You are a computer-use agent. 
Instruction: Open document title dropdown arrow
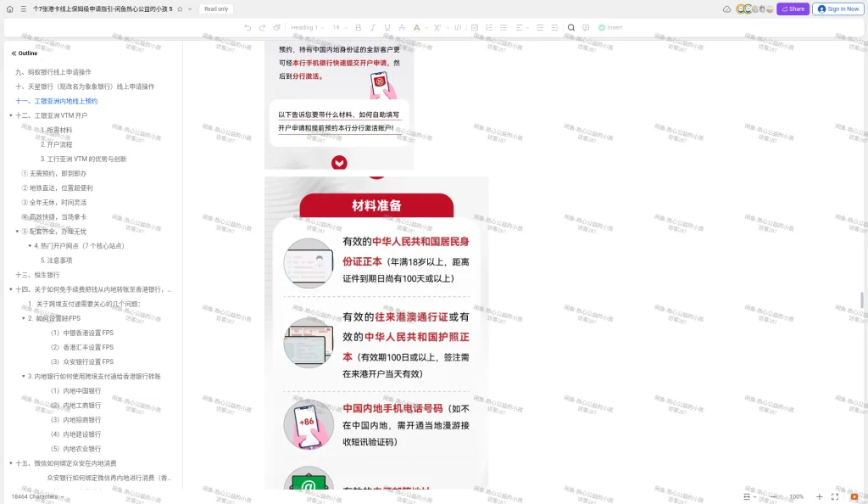click(x=190, y=8)
